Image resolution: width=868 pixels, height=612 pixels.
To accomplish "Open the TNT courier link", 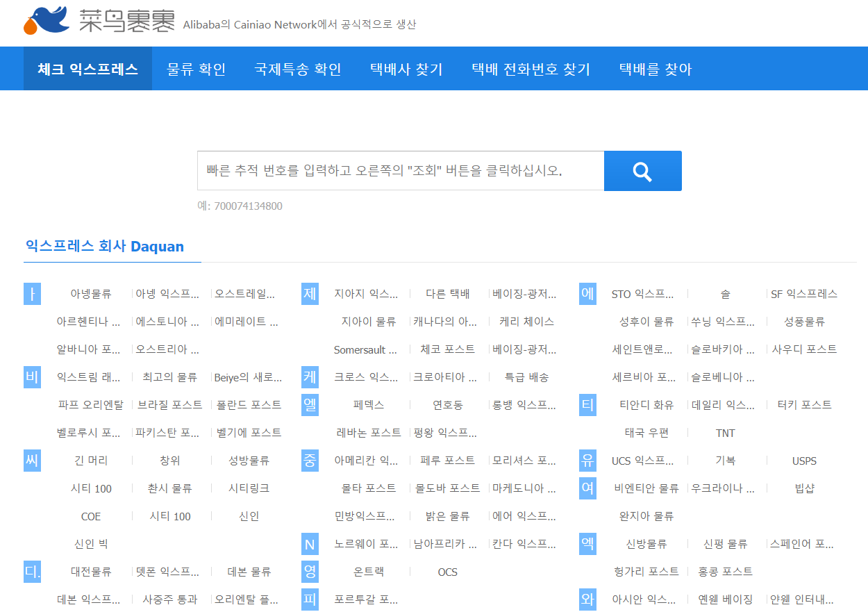I will click(x=725, y=433).
